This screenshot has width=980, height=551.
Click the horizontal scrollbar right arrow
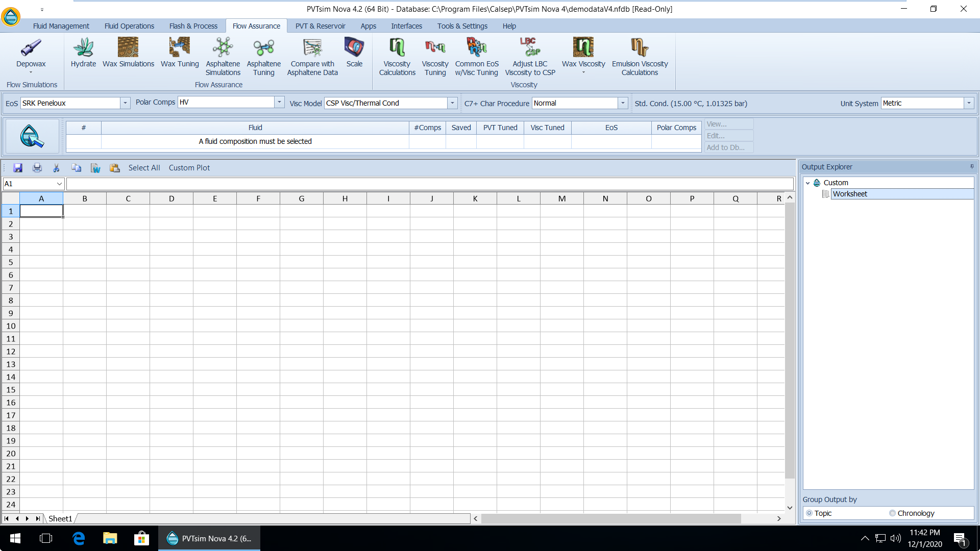point(779,518)
